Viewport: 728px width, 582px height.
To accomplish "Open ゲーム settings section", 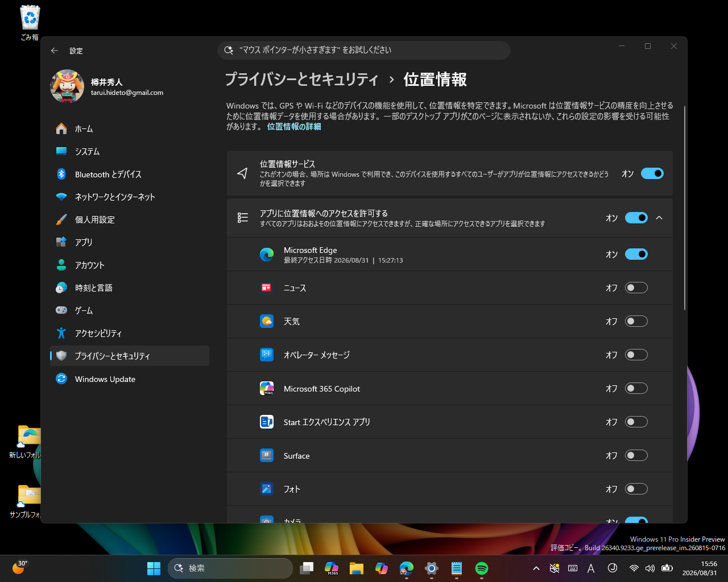I will 130,311.
